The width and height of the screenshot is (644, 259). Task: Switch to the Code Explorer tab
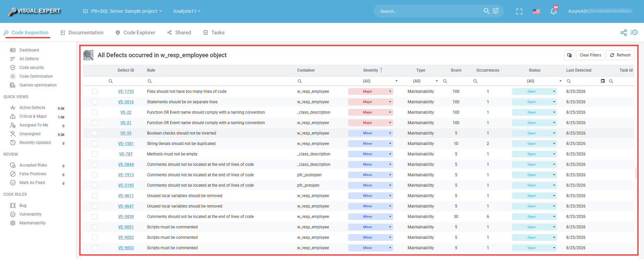click(x=135, y=33)
